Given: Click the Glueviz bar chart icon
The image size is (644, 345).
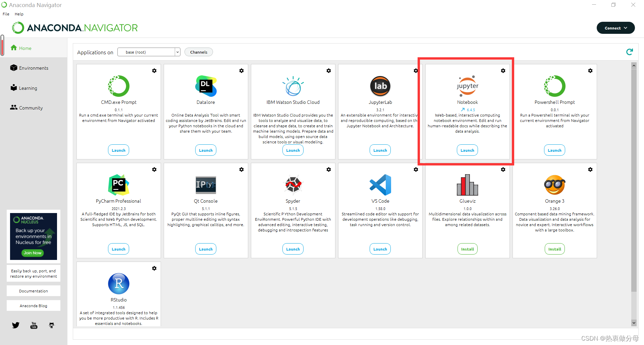Looking at the screenshot, I should (x=468, y=185).
